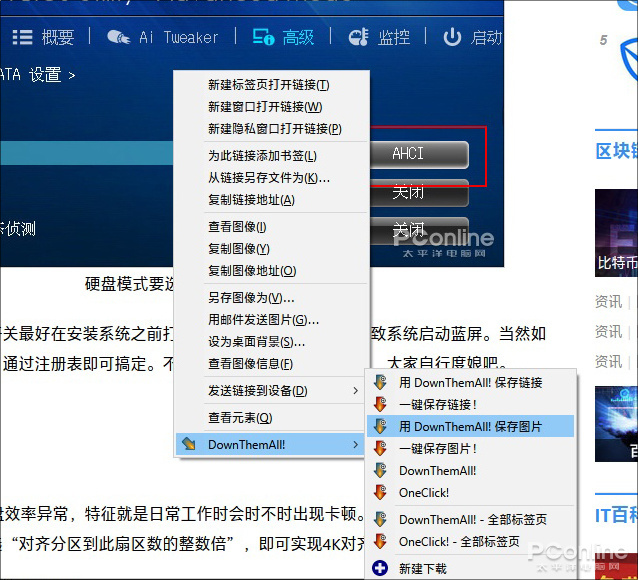Viewport: 638px width, 580px height.
Task: Expand the DownThemAll! submenu arrow in the main menu
Action: [356, 444]
